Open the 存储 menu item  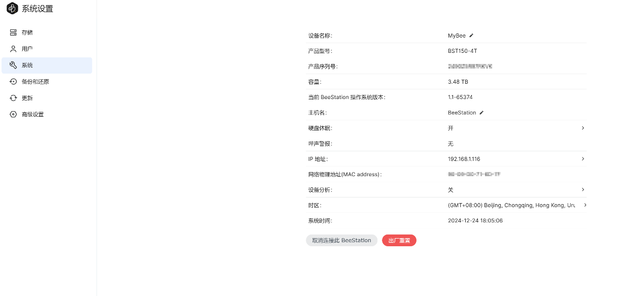click(27, 32)
